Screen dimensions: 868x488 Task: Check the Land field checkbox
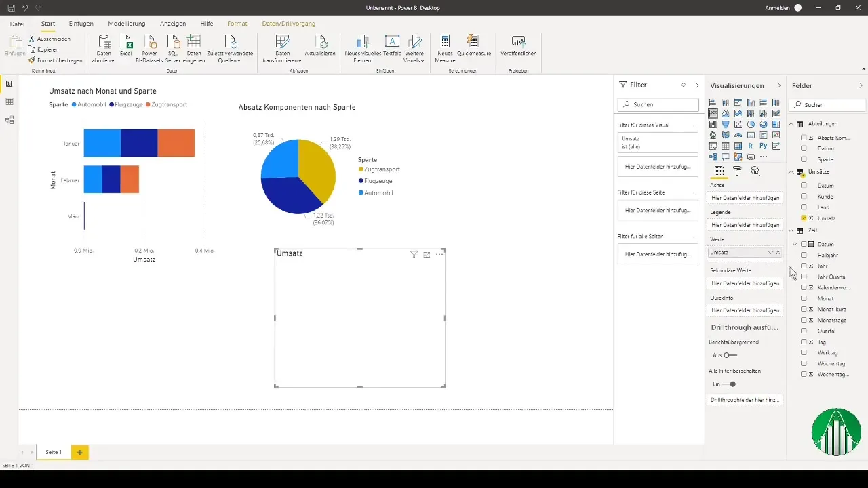tap(804, 207)
